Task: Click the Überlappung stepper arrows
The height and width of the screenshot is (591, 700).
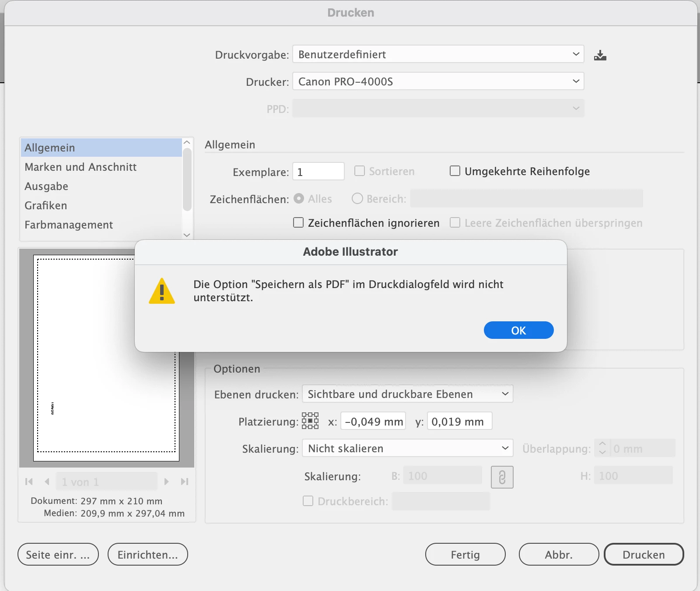Action: point(602,448)
